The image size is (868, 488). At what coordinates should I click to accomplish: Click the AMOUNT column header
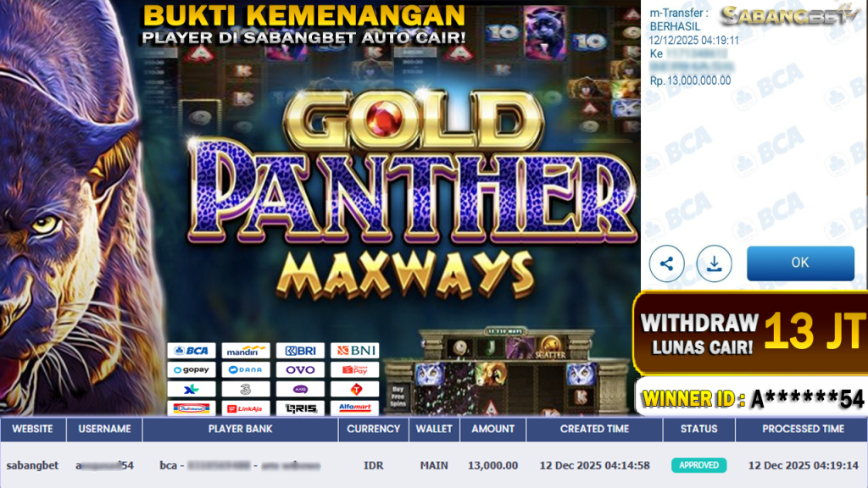[x=492, y=430]
